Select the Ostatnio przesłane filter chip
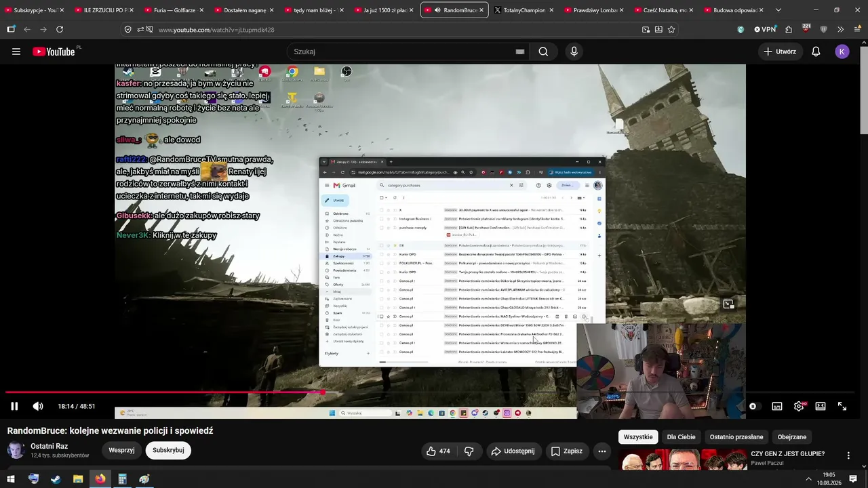 pos(736,437)
